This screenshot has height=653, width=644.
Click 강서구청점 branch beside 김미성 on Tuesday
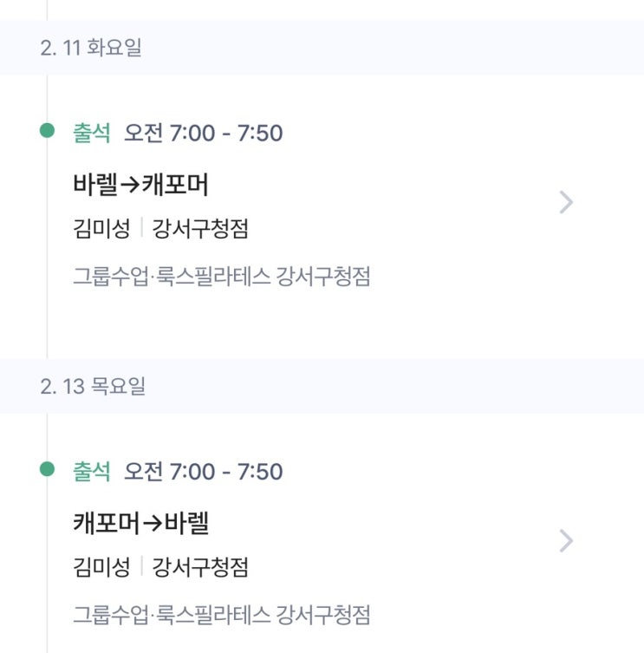(200, 229)
